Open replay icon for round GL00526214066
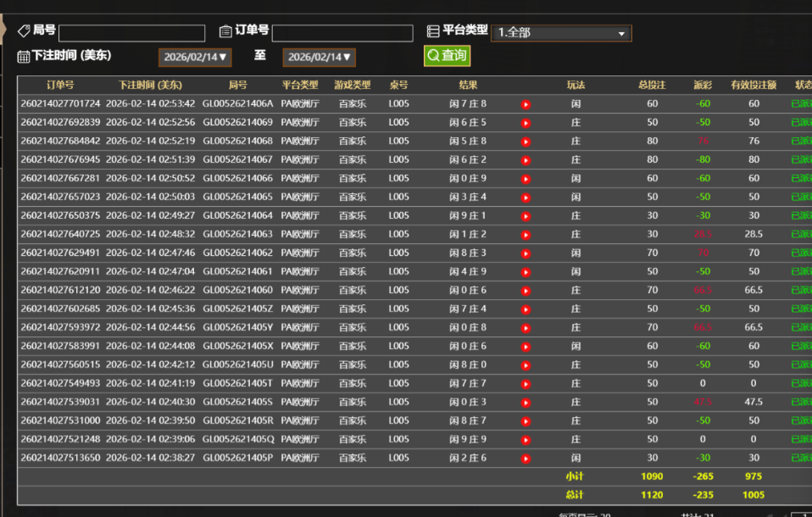The width and height of the screenshot is (812, 517). click(x=526, y=179)
